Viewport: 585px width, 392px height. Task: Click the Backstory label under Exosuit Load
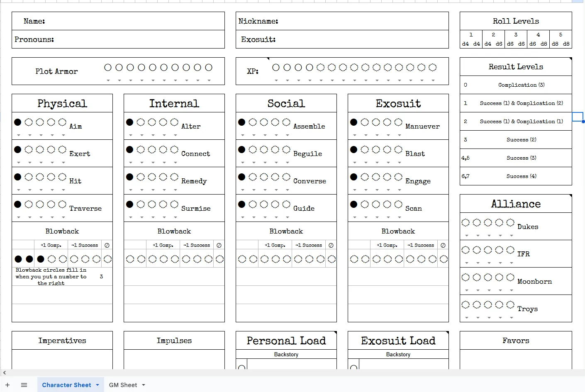tap(398, 354)
